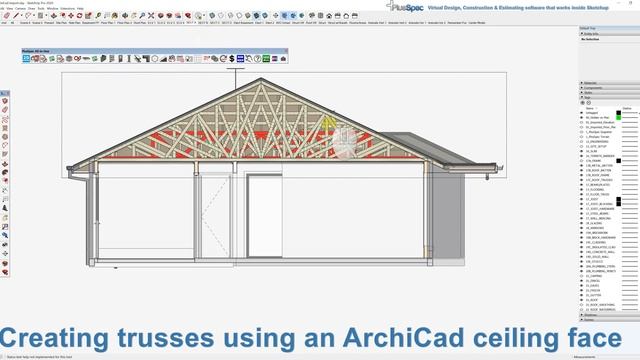Activate the Orbit camera tool
The height and width of the screenshot is (360, 640).
[125, 16]
